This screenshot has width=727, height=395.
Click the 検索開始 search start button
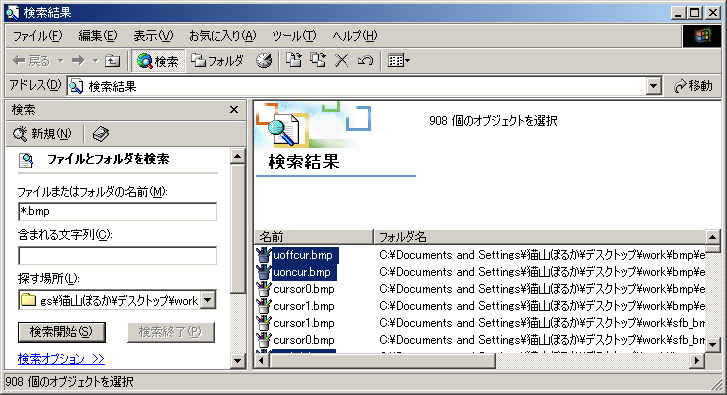pyautogui.click(x=62, y=332)
